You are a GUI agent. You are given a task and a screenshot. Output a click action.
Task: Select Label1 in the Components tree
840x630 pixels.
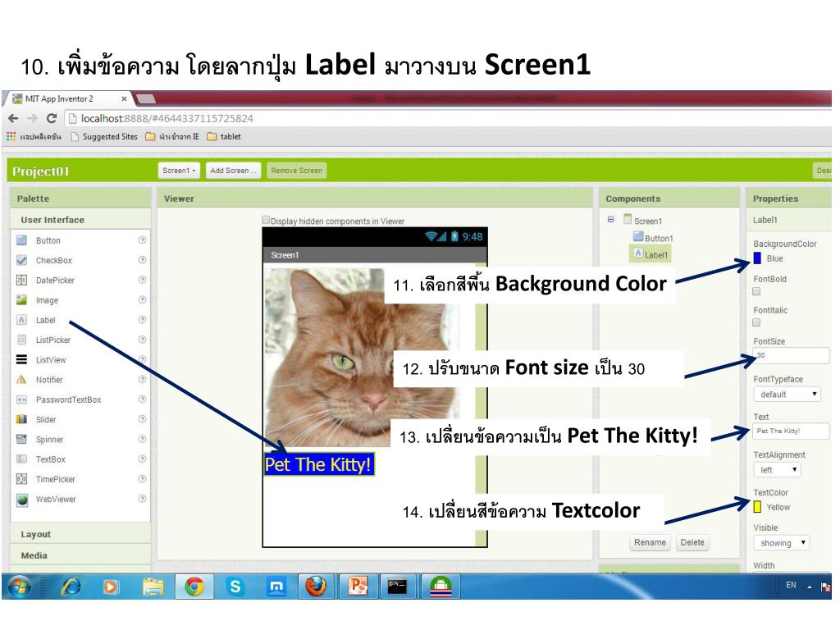coord(651,254)
